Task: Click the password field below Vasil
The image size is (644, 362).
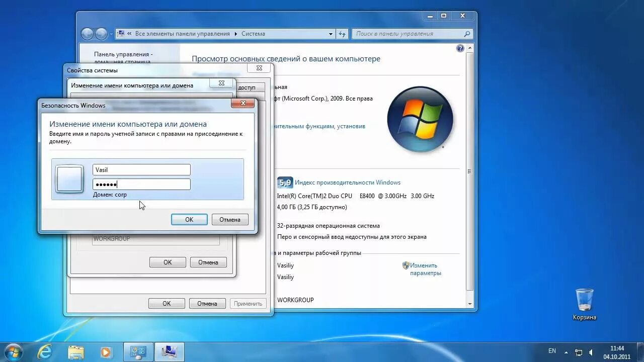Action: (x=141, y=184)
